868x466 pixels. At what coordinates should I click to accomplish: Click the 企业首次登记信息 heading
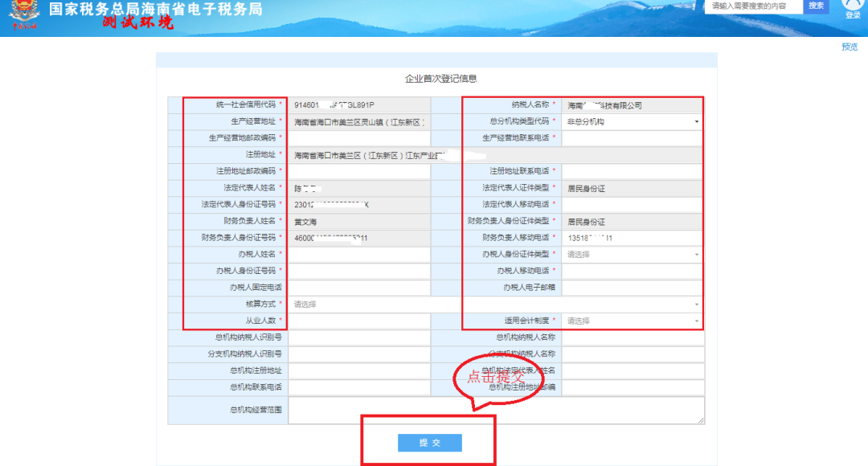pyautogui.click(x=440, y=79)
